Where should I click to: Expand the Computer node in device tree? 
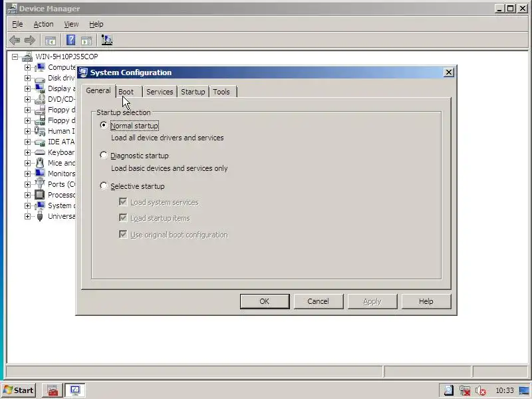coord(27,67)
